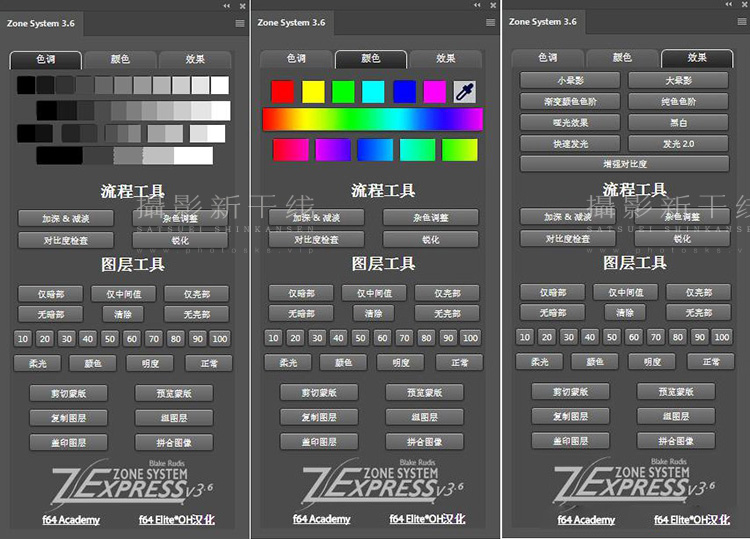The height and width of the screenshot is (539, 750).
Task: Choose 正常 blend mode in the effects panel
Action: [711, 362]
